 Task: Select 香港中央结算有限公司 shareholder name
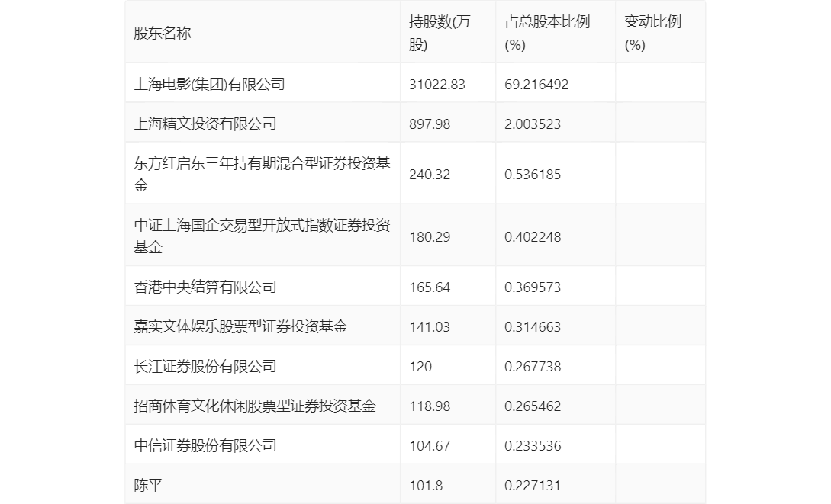tap(205, 287)
